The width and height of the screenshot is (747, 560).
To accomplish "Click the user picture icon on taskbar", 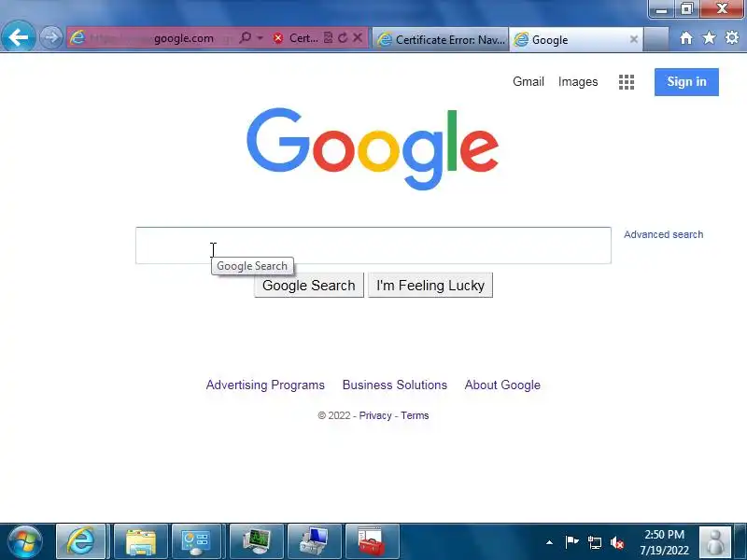I will tap(714, 542).
